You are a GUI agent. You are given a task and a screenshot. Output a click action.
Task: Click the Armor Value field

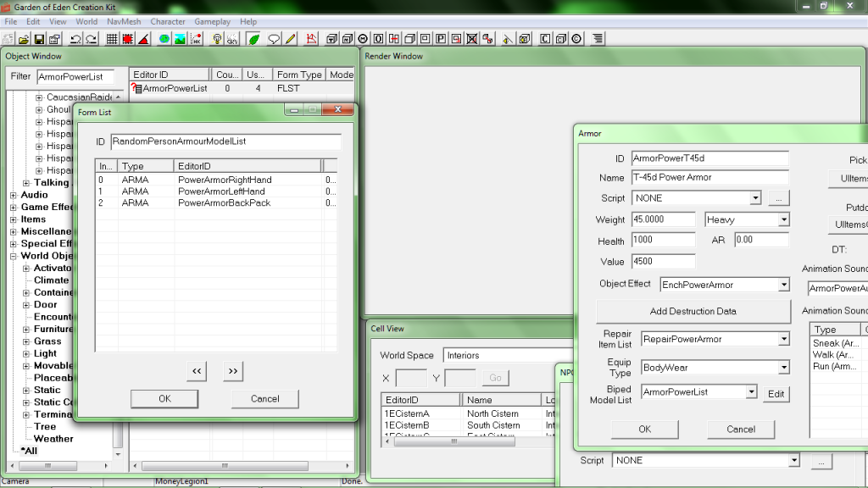pyautogui.click(x=663, y=261)
